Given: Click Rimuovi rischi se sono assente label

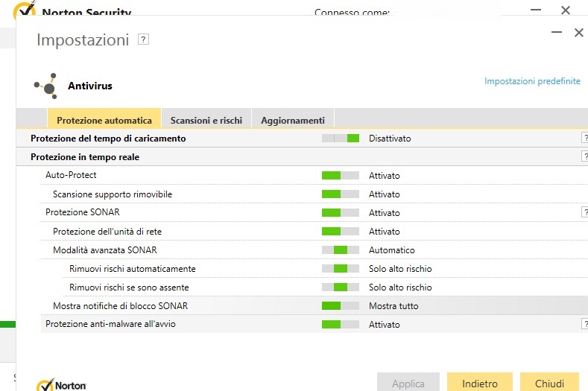Looking at the screenshot, I should tap(129, 287).
